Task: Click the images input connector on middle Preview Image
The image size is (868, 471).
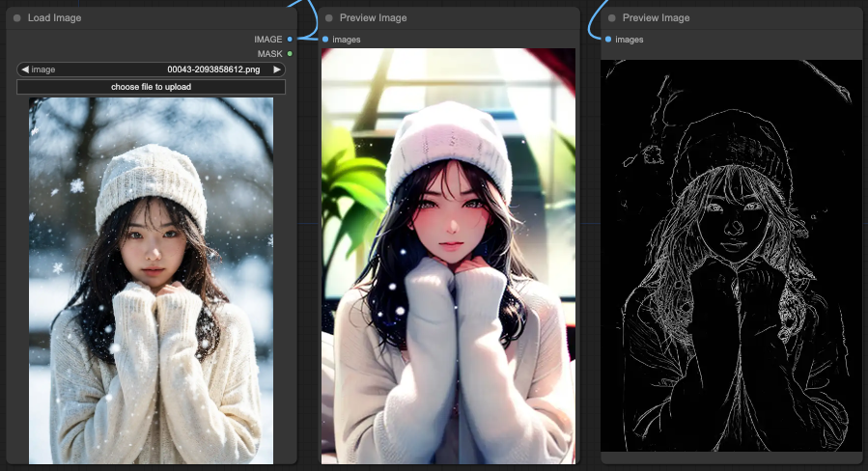Action: [x=325, y=40]
